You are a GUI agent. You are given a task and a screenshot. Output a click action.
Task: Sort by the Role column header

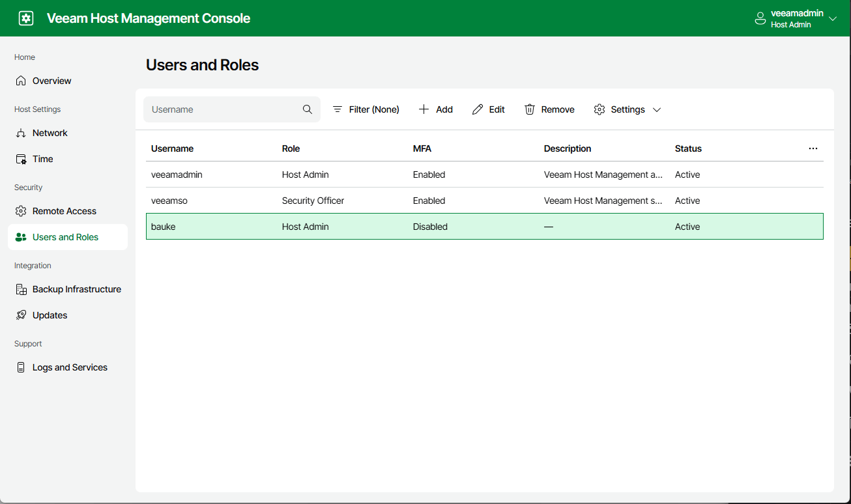291,148
